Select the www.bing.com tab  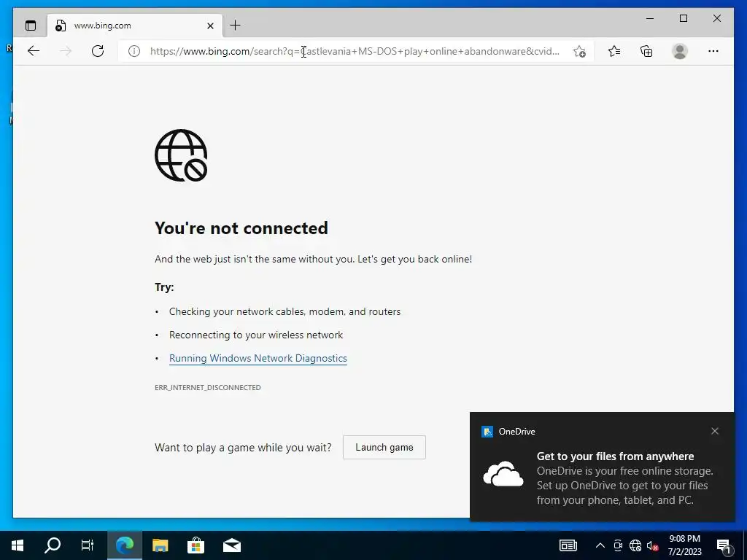pos(135,26)
